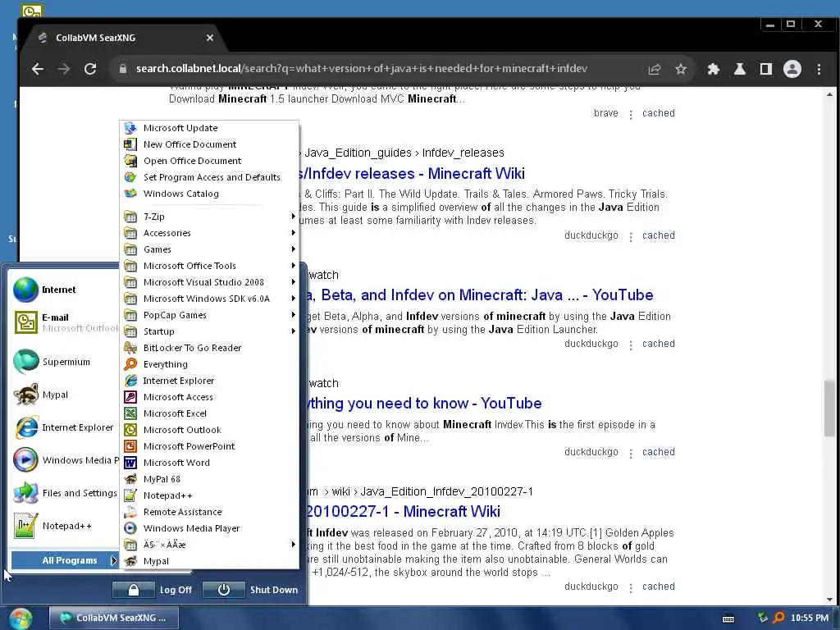Open 'thing you need to know - YouTube' result
Screen dimensions: 840x630
(423, 404)
